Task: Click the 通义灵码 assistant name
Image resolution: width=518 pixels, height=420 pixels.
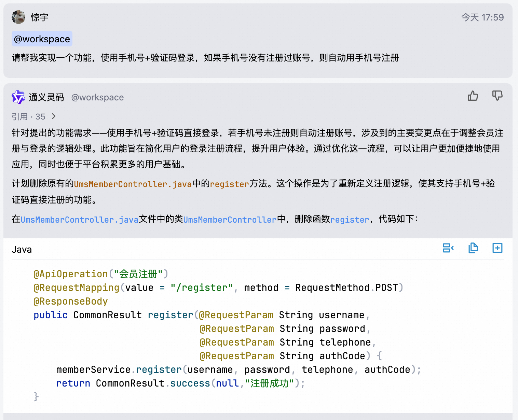Action: [46, 98]
